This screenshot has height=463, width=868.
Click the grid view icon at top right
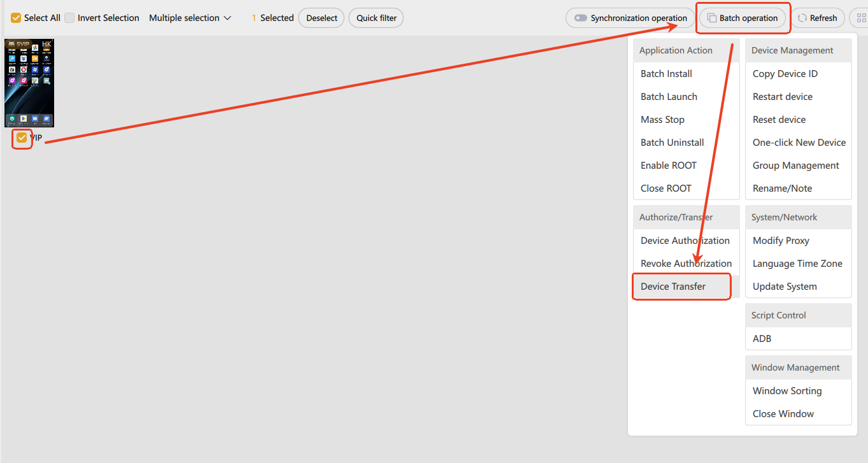click(x=859, y=18)
